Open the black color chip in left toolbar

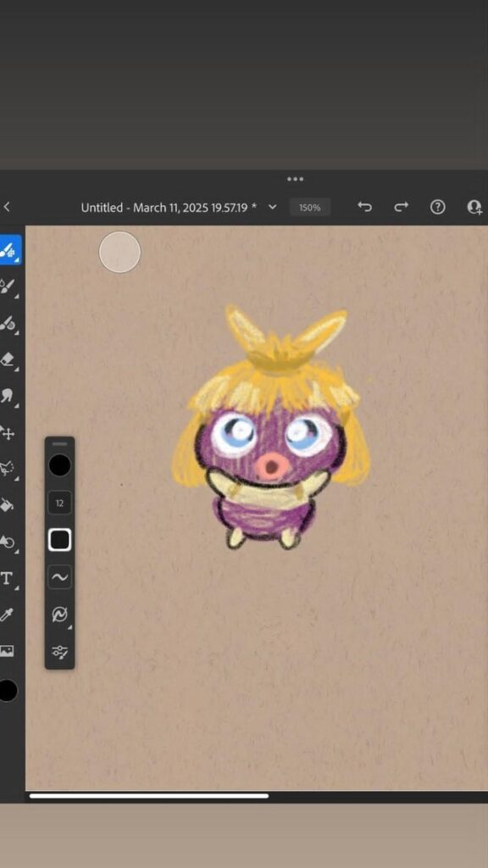click(x=7, y=690)
